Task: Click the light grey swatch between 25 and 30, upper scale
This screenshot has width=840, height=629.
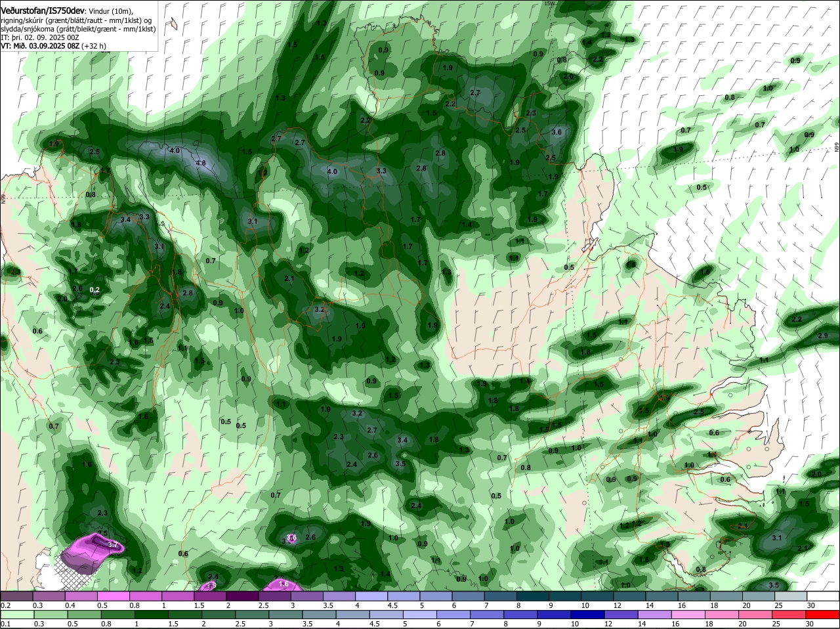Action: (791, 596)
